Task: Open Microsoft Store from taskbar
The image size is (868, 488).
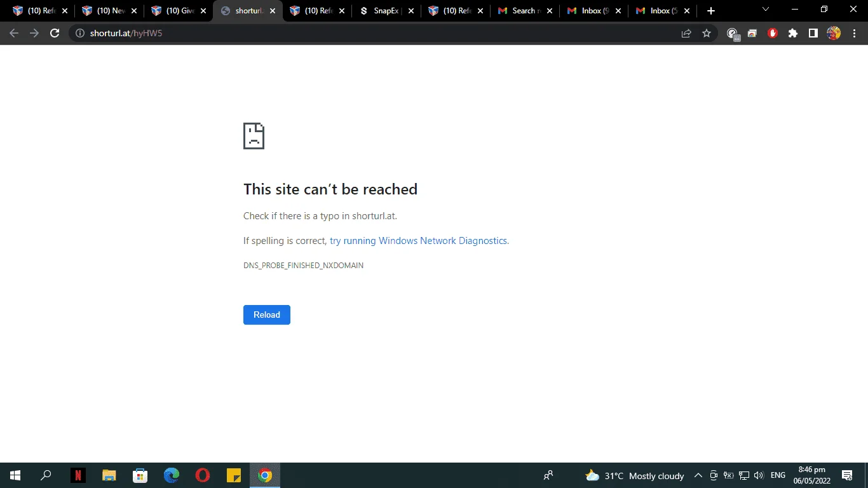Action: pyautogui.click(x=140, y=475)
